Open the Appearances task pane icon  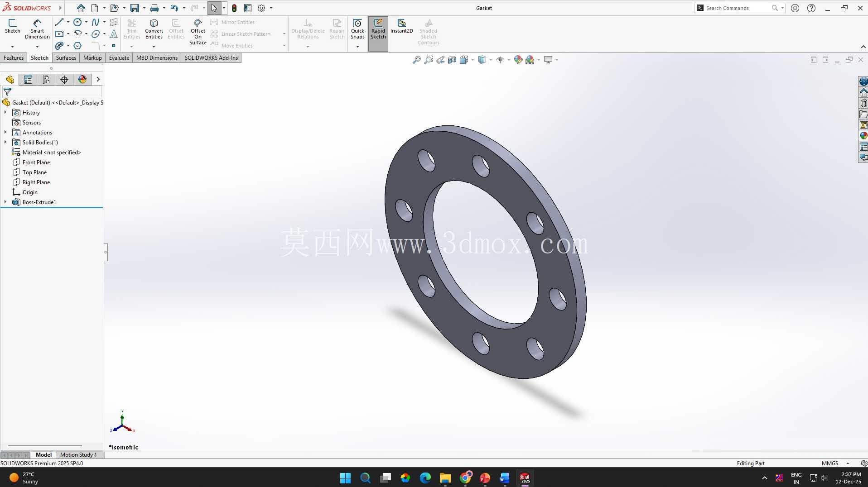pyautogui.click(x=863, y=136)
